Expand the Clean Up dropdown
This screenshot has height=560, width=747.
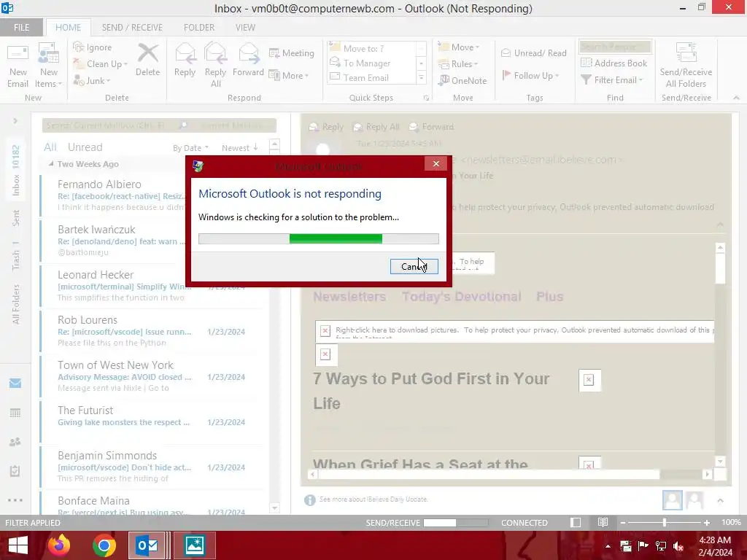(125, 64)
